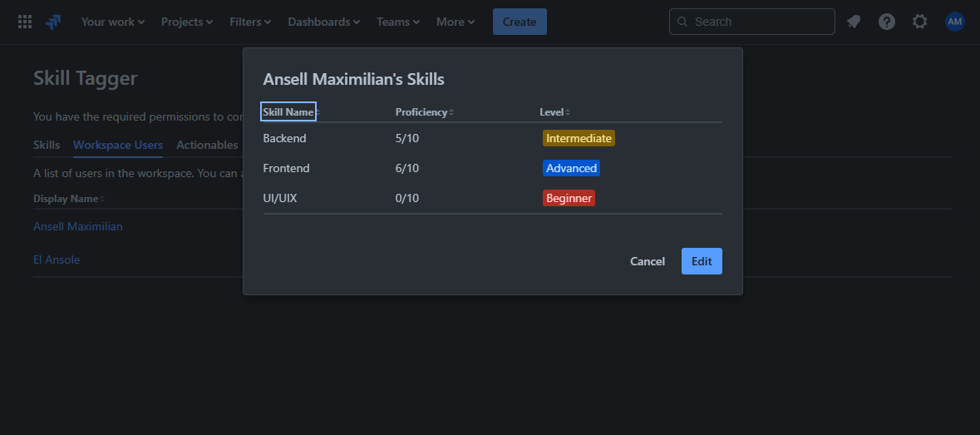The width and height of the screenshot is (980, 435).
Task: Sort users by Display Name header
Action: (x=69, y=199)
